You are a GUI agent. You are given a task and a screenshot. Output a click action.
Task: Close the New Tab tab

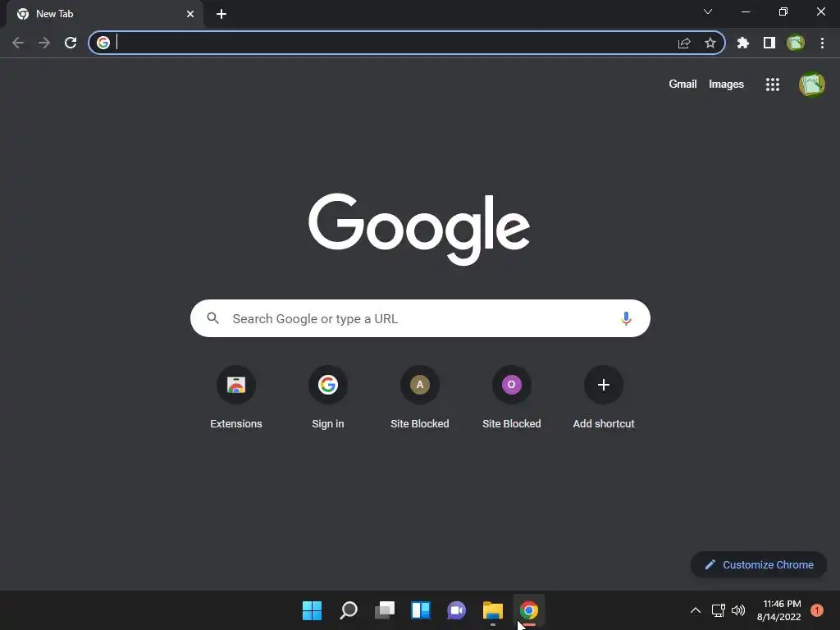(x=190, y=14)
